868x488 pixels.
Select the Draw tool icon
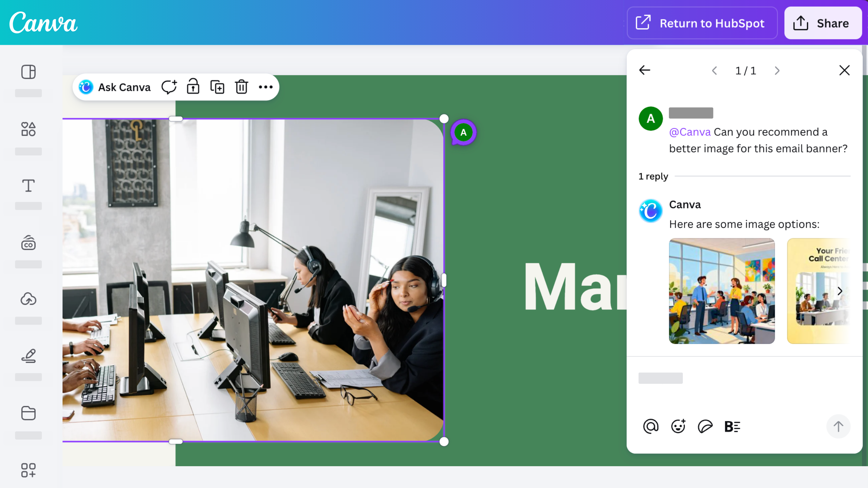28,356
